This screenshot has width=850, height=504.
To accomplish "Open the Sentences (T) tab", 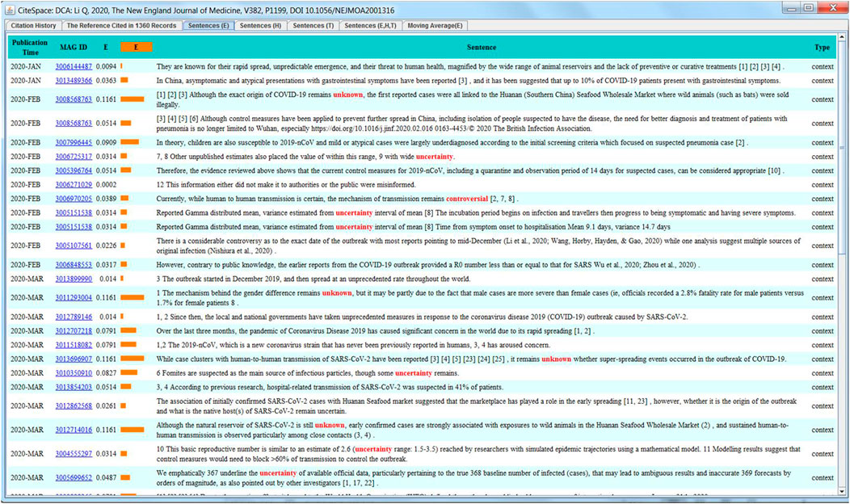I will click(313, 26).
